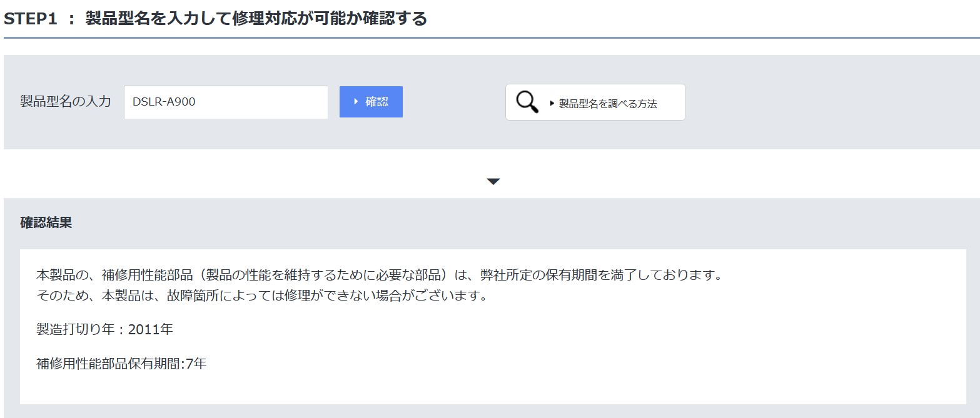Click the 補修用性能部品保有期間:7年 text

point(121,363)
